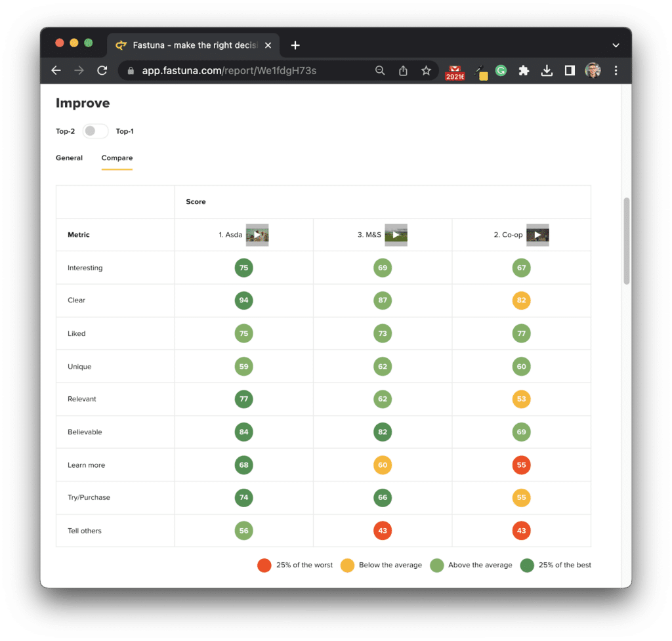Click the browser forward arrow
Image resolution: width=672 pixels, height=641 pixels.
[79, 70]
